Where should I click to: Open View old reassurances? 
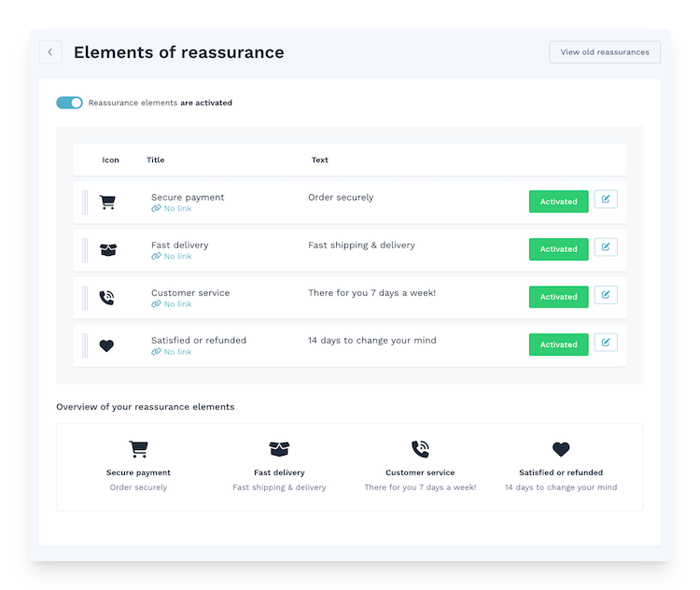coord(605,52)
